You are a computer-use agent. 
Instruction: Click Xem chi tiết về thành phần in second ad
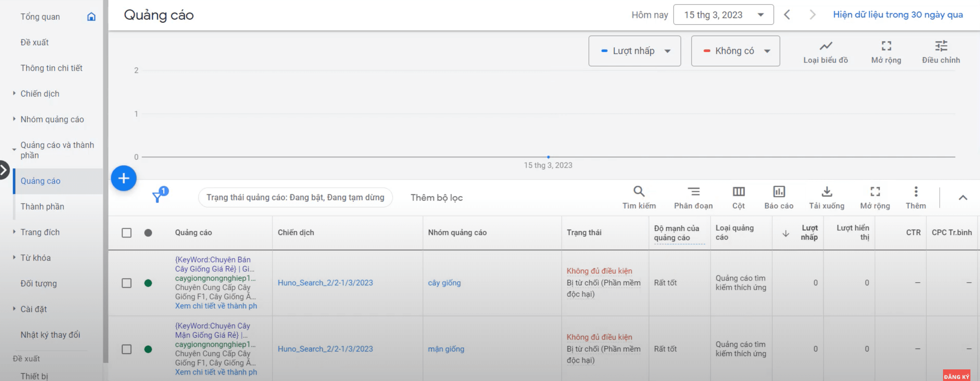coord(216,372)
